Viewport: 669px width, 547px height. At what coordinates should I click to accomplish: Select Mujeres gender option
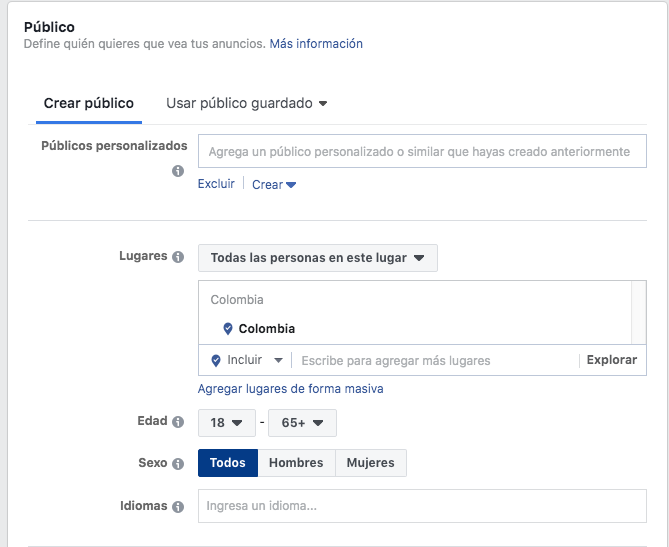tap(371, 463)
